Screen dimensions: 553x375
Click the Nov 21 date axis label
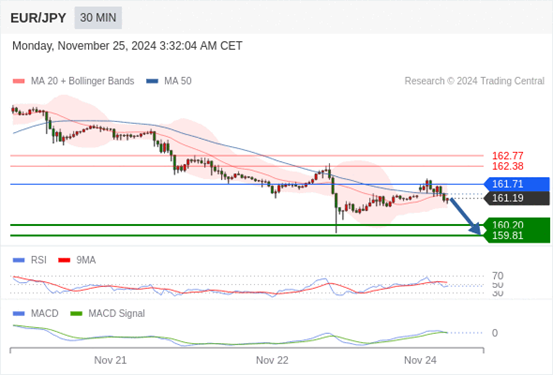click(110, 360)
